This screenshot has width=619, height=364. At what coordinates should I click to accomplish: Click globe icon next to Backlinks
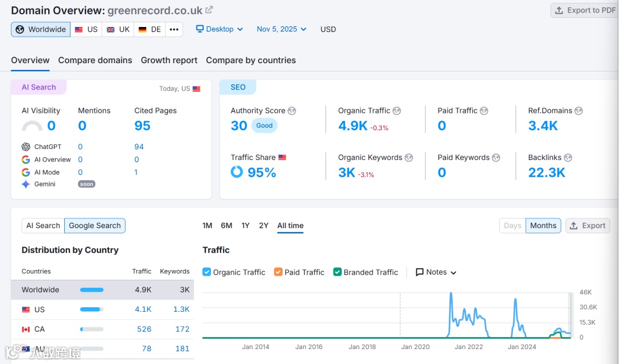click(567, 158)
